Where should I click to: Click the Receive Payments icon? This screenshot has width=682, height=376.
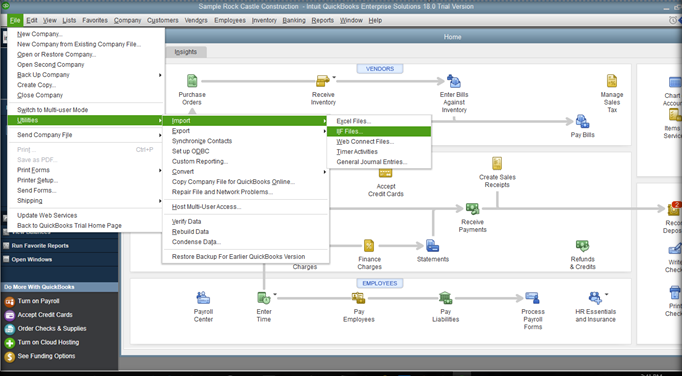(472, 209)
